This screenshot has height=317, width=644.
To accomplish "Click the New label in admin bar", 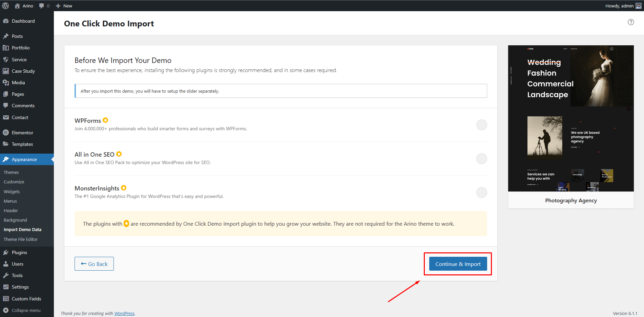I will pos(68,6).
